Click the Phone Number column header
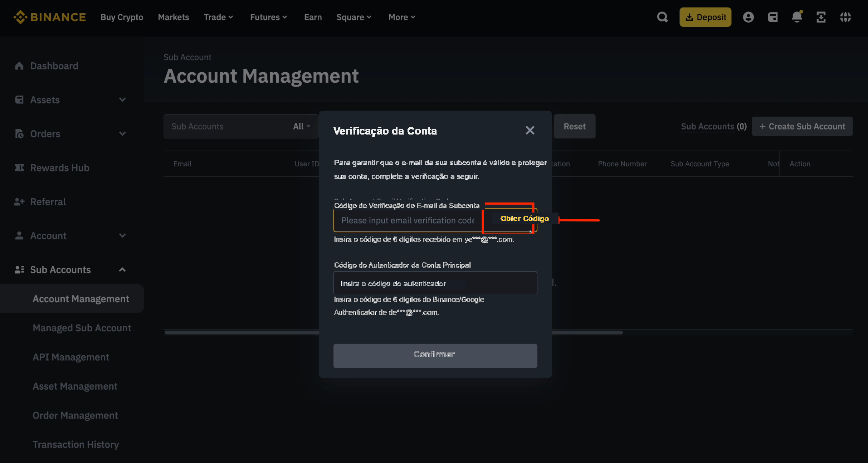This screenshot has width=868, height=463. coord(622,164)
